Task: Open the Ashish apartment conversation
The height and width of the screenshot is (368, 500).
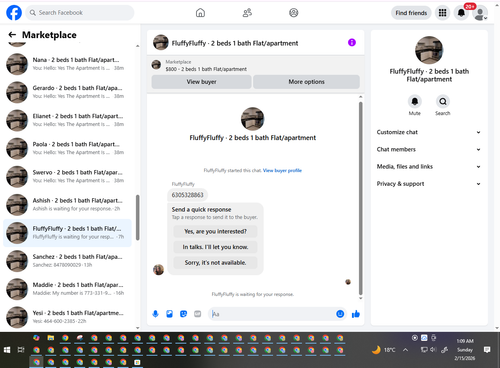Action: (x=67, y=205)
